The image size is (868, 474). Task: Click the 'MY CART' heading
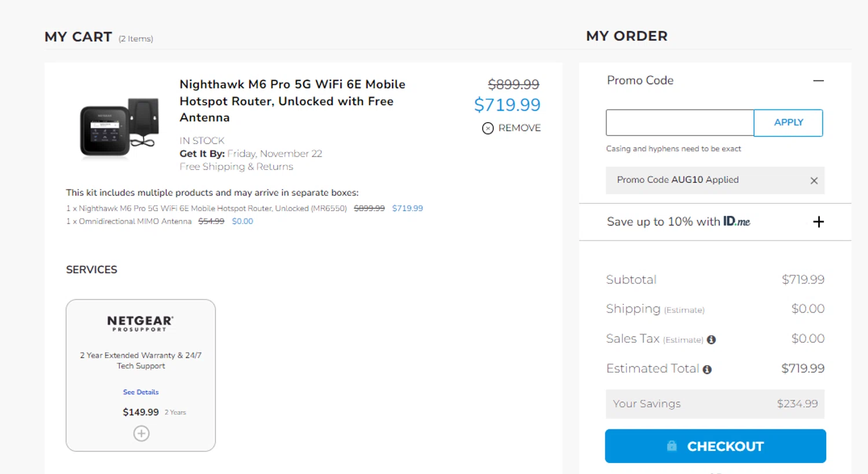78,37
